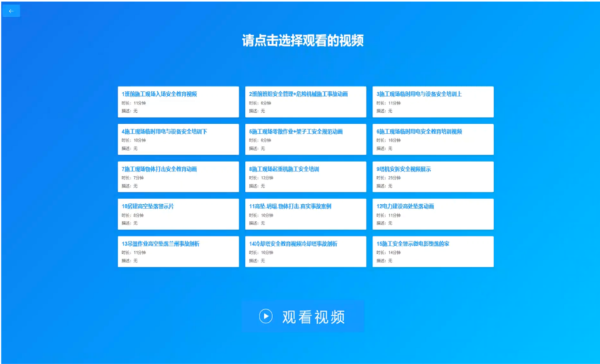The image size is (600, 364).
Task: Select video 2班前班组安全管理 card
Action: coord(305,102)
